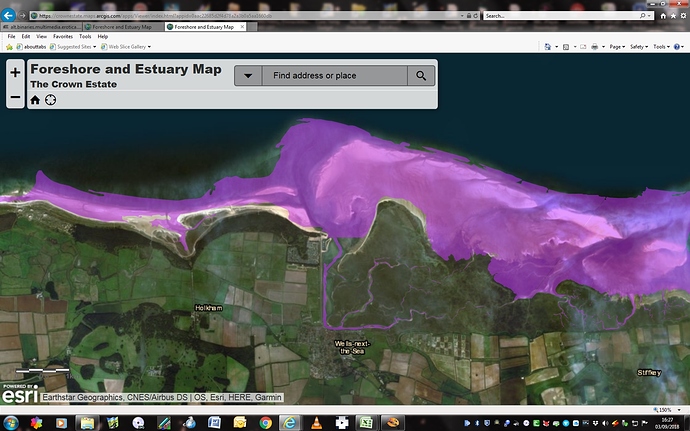Viewport: 690px width, 431px height.
Task: Open Excel from the taskbar
Action: (366, 423)
